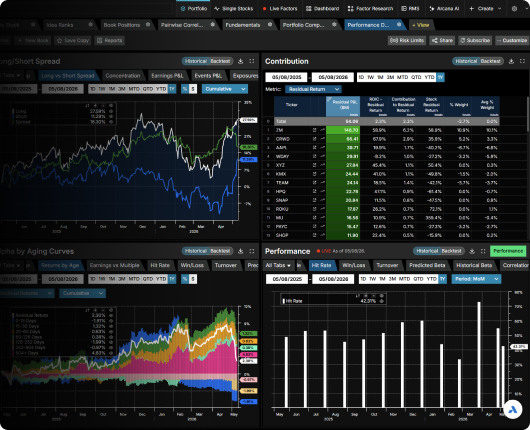
Task: Select YTD range in Contribution panel
Action: 429,77
